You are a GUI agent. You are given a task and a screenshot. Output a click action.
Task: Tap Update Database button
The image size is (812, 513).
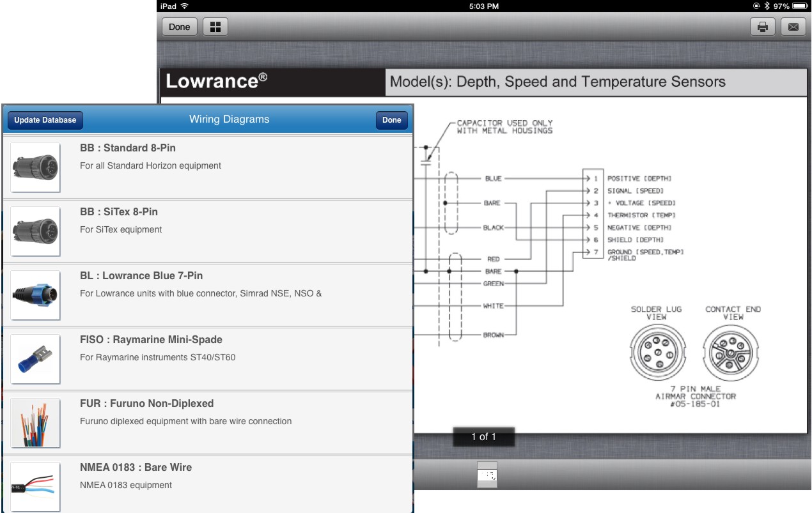(45, 120)
